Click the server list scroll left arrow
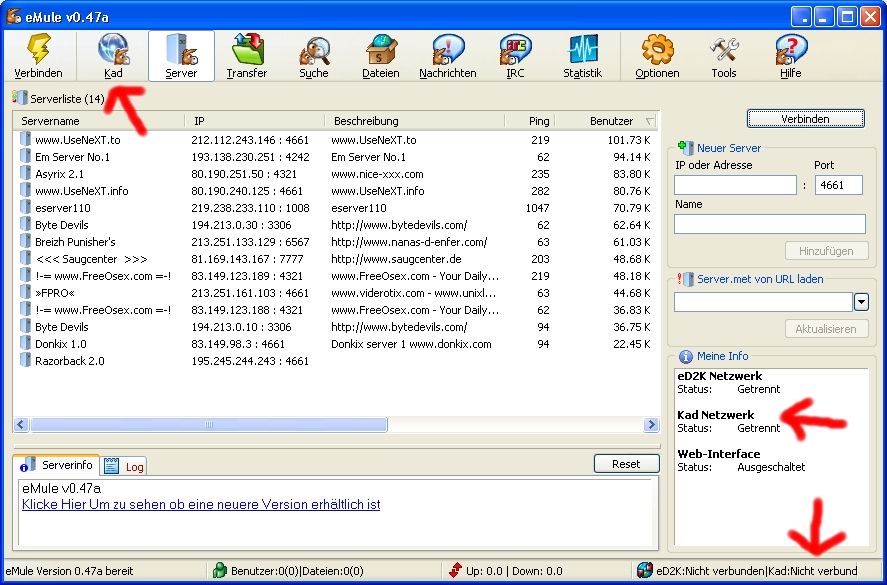The image size is (887, 585). click(x=21, y=424)
